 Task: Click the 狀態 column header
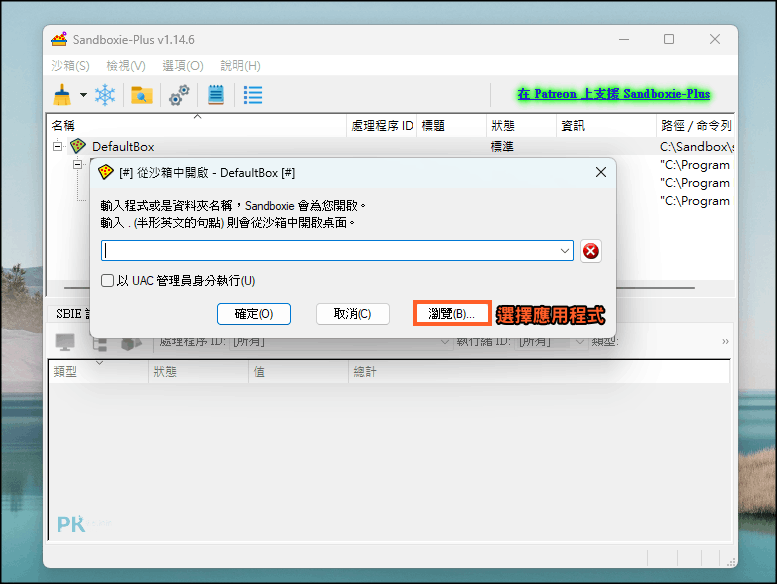coord(521,126)
